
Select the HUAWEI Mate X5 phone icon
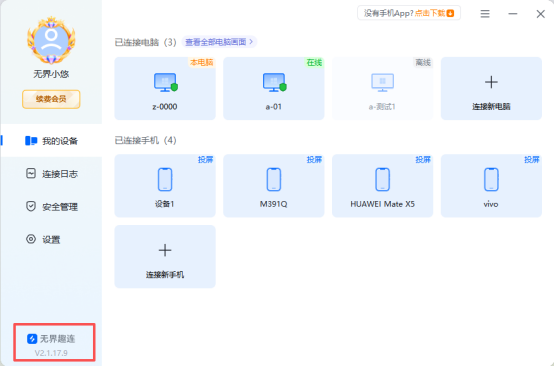[382, 179]
